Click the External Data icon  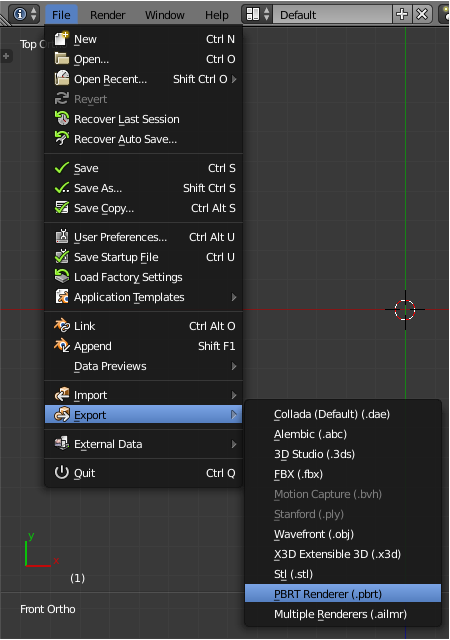(62, 443)
